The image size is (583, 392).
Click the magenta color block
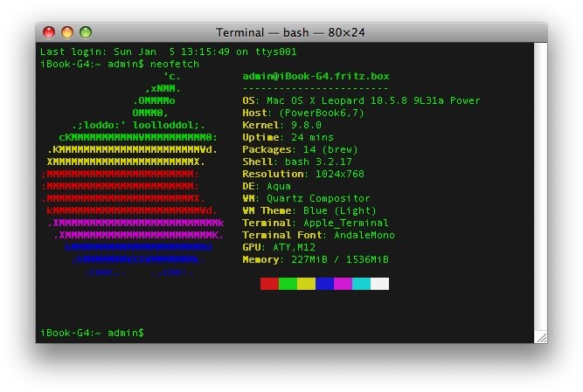click(343, 284)
